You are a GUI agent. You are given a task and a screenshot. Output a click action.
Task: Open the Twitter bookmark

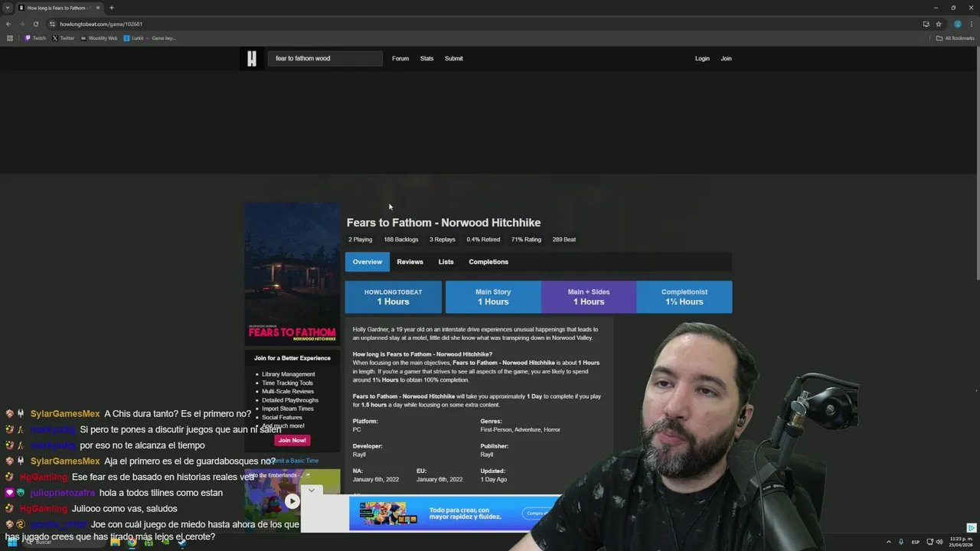tap(64, 38)
